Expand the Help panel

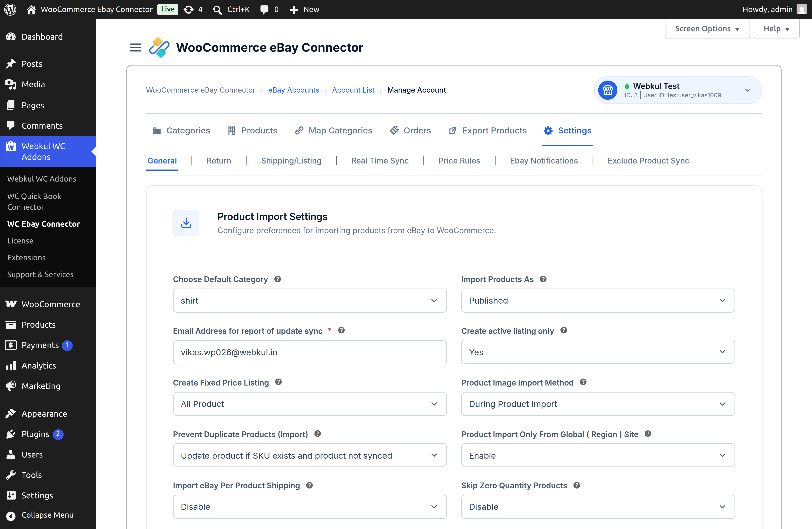[x=777, y=29]
